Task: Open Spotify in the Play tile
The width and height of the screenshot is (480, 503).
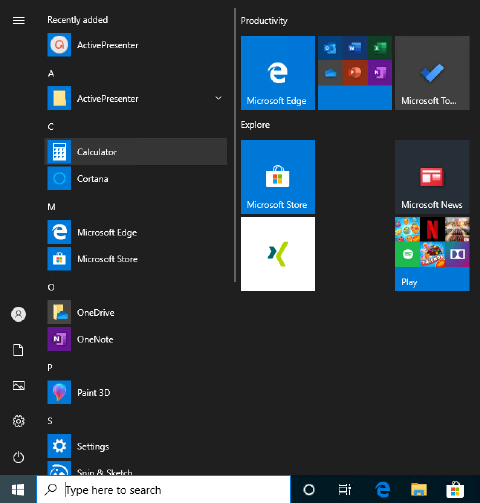Action: tap(407, 254)
